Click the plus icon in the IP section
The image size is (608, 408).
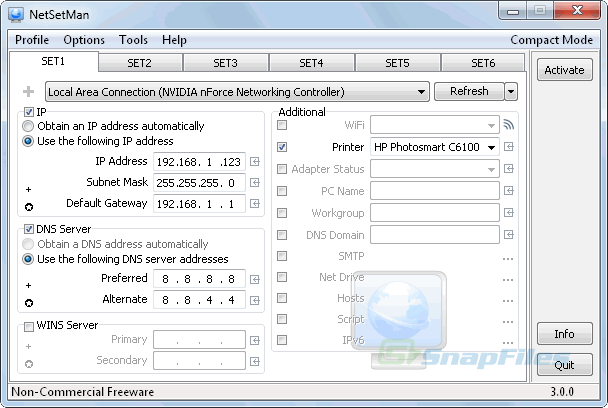click(x=28, y=189)
